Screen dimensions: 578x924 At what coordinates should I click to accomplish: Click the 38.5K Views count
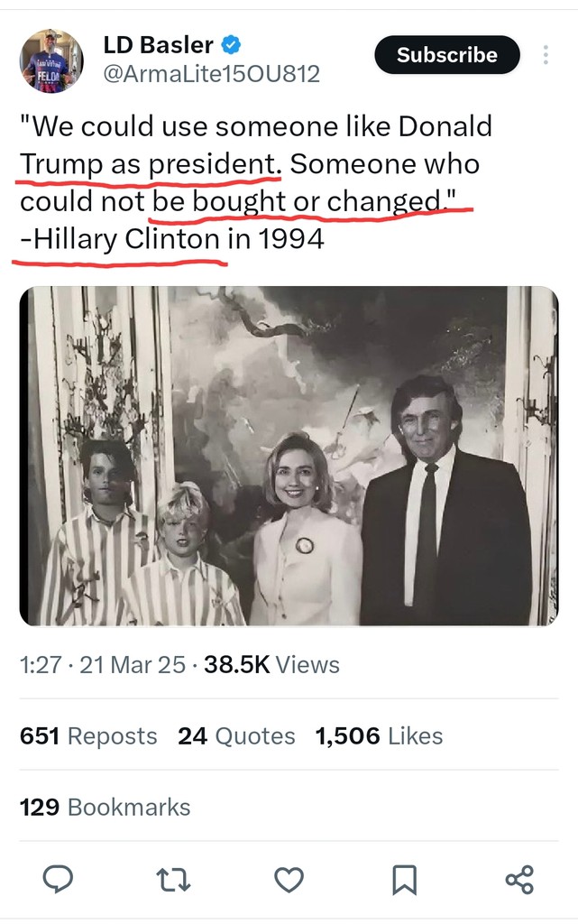(x=272, y=666)
